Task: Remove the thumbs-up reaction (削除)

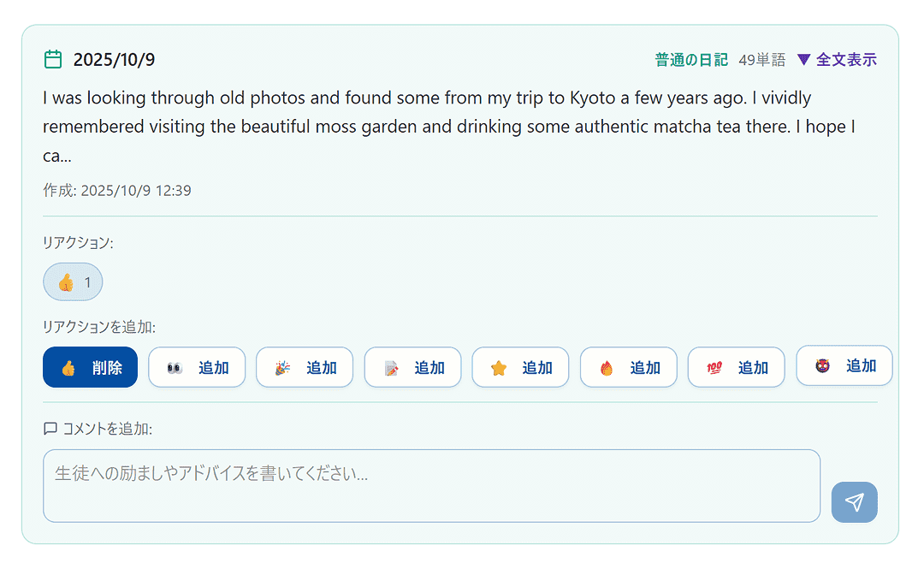Action: tap(90, 367)
